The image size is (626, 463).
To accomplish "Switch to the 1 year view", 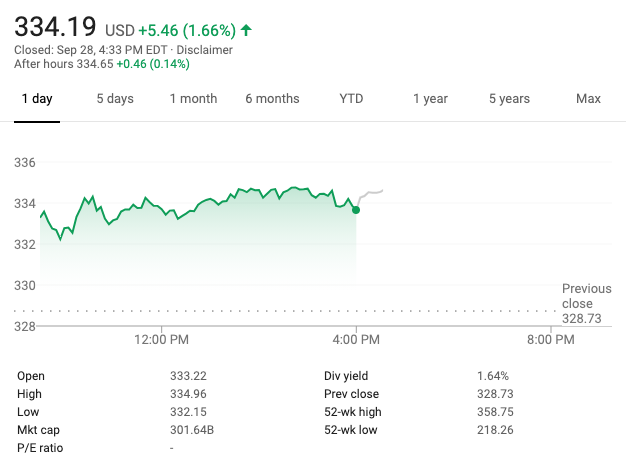I will click(x=430, y=99).
